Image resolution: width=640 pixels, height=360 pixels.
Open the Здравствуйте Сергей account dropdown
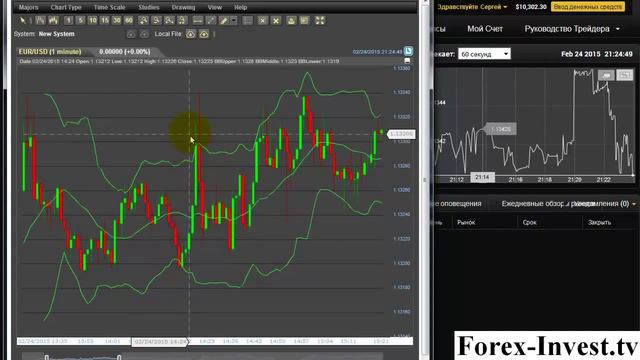point(472,7)
